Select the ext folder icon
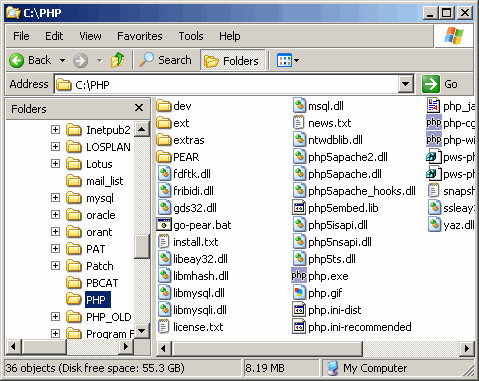 (x=164, y=123)
